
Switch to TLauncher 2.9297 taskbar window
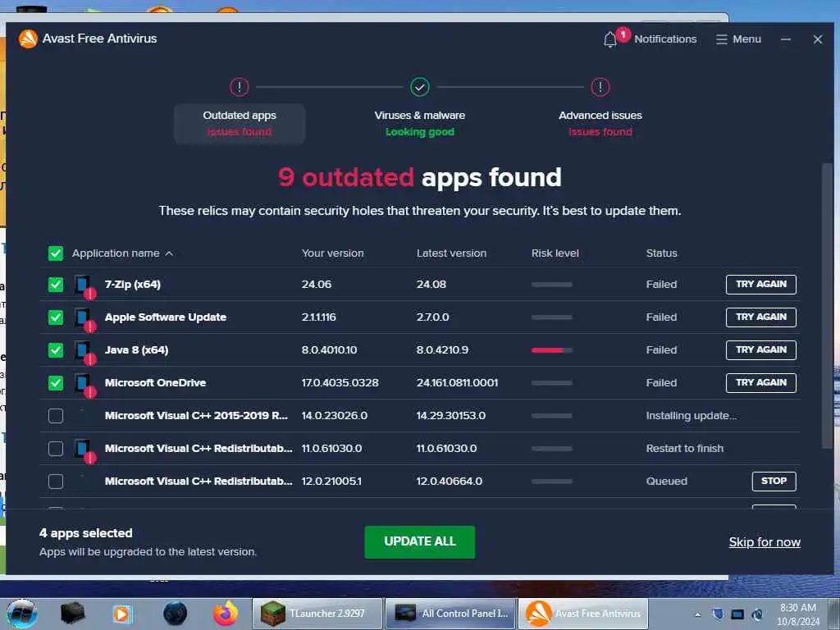point(317,614)
